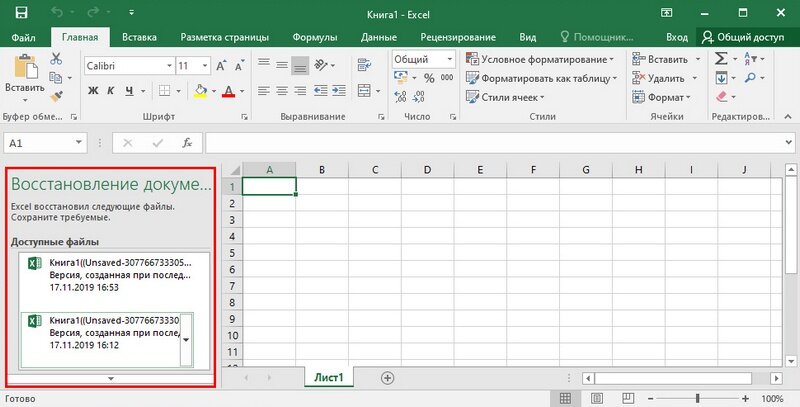Open options arrow for 16:12 recovered file
800x407 pixels.
pyautogui.click(x=186, y=340)
